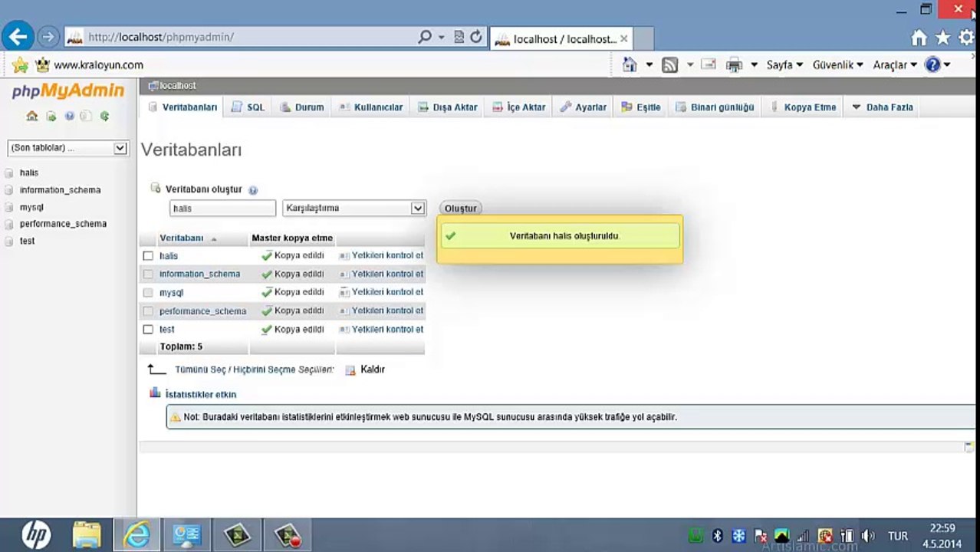This screenshot has height=552, width=980.
Task: Click the browser back arrow button
Action: point(18,37)
